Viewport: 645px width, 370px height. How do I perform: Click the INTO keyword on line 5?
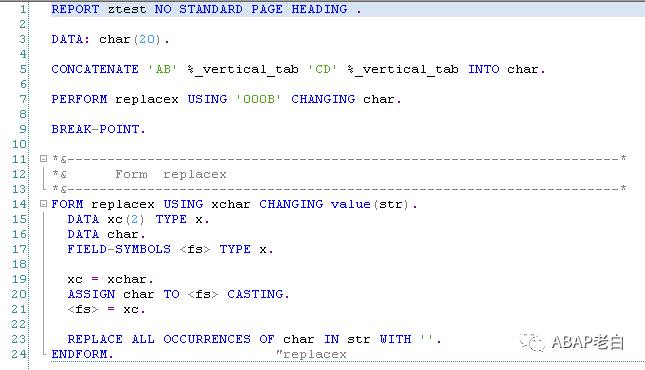point(484,69)
